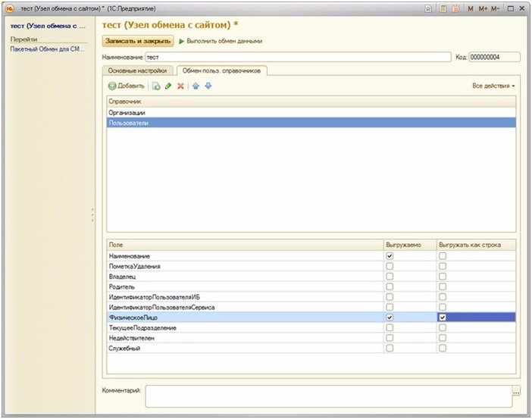Click the green play icon for Выполнить обмен данными
The height and width of the screenshot is (419, 532).
tap(182, 41)
